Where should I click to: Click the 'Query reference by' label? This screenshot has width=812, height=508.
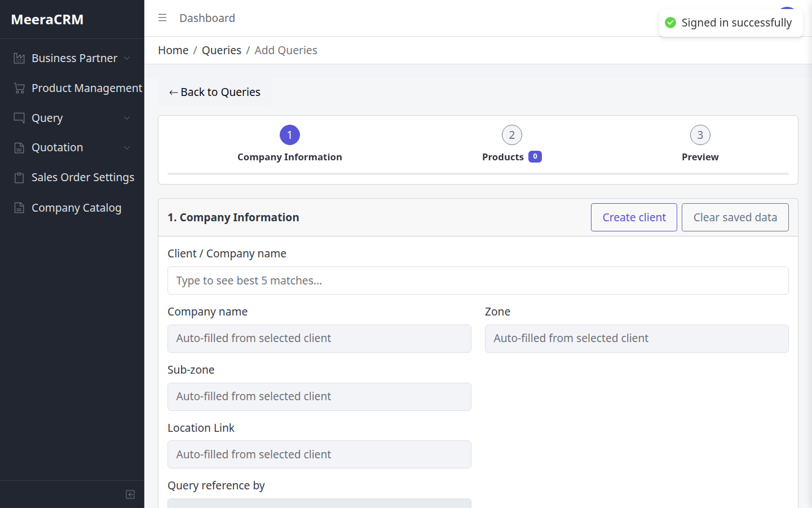pyautogui.click(x=216, y=485)
